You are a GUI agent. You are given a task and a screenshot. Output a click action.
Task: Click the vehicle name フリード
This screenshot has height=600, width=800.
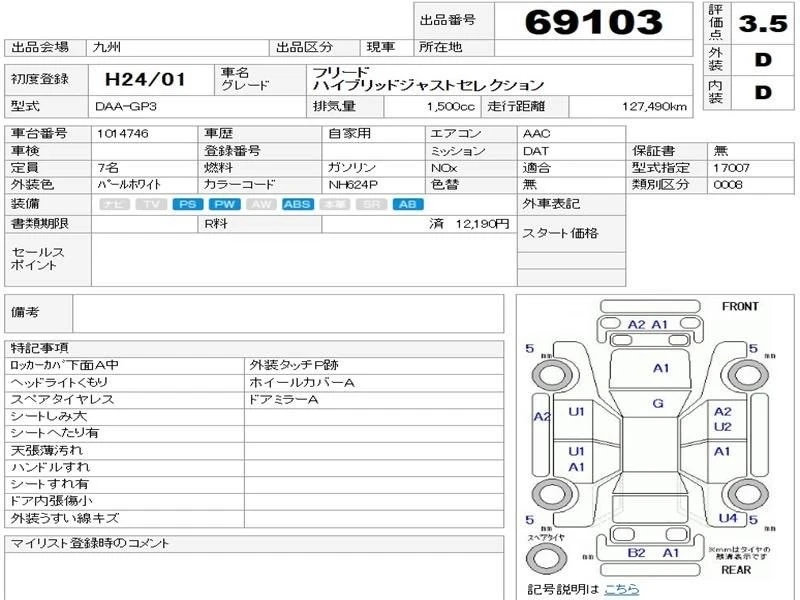coord(340,72)
